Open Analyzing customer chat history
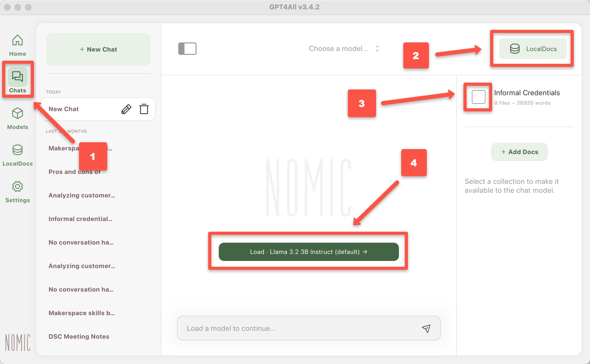 [x=82, y=195]
